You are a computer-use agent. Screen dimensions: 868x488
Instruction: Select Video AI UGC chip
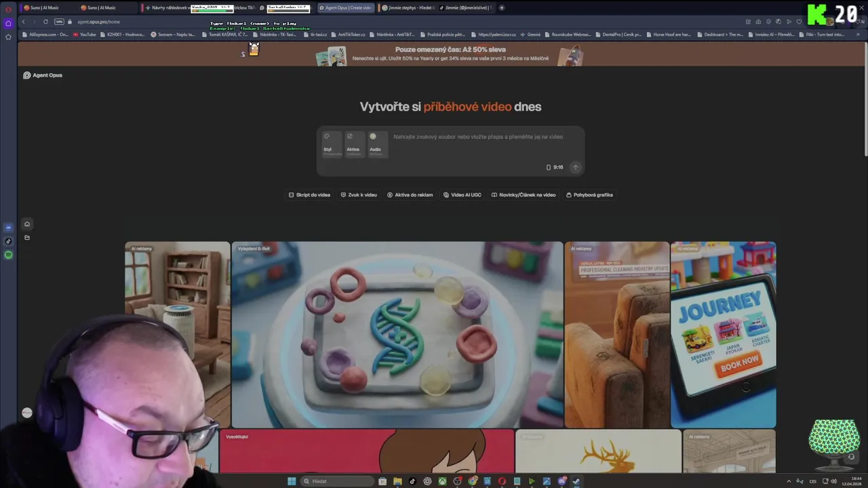[462, 195]
